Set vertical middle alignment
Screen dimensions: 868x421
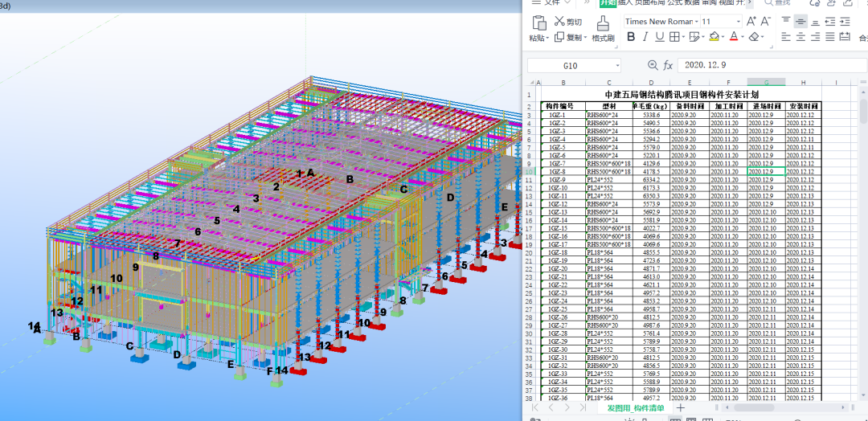pos(800,21)
